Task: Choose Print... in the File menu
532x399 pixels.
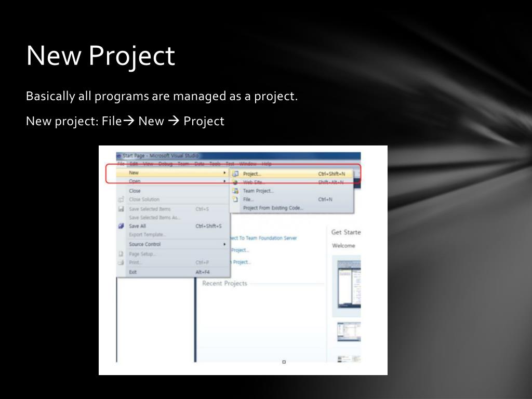Action: tap(172, 262)
